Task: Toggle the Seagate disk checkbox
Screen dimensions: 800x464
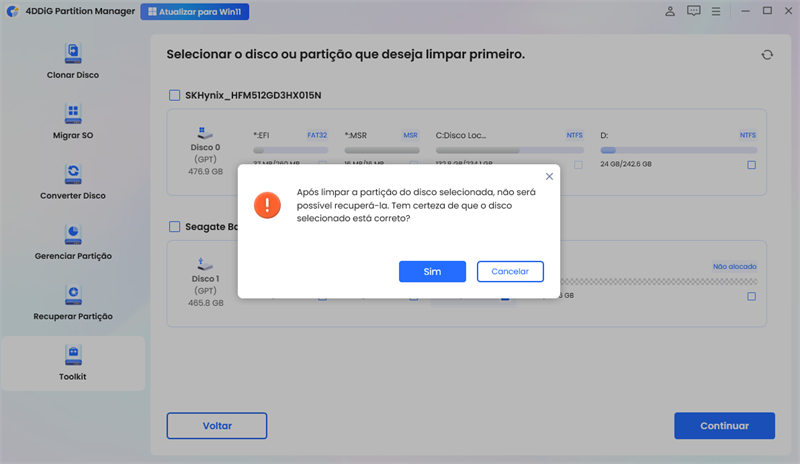Action: 175,227
